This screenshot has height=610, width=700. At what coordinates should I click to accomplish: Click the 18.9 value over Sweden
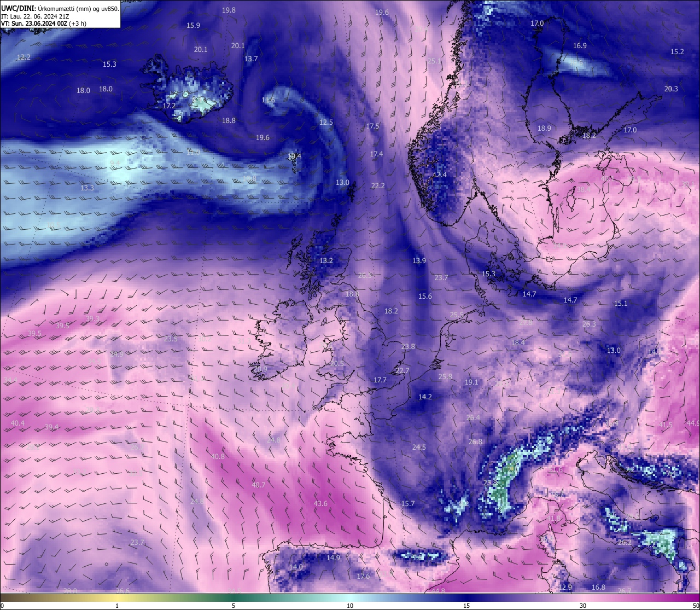(544, 129)
